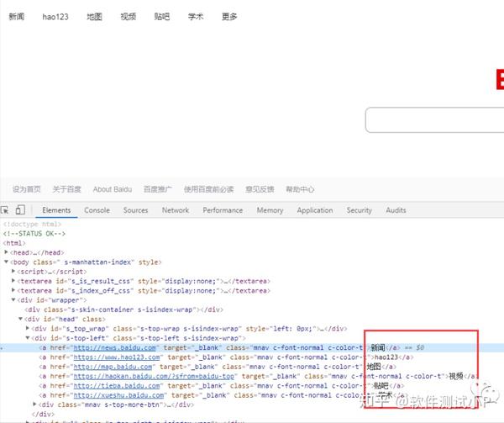Open the Sources tab
504x423 pixels.
point(135,210)
